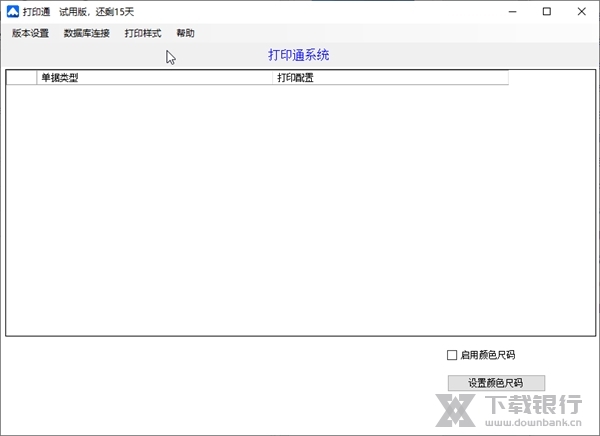Viewport: 600px width, 436px height.
Task: Open the 打印样式 menu
Action: (143, 33)
